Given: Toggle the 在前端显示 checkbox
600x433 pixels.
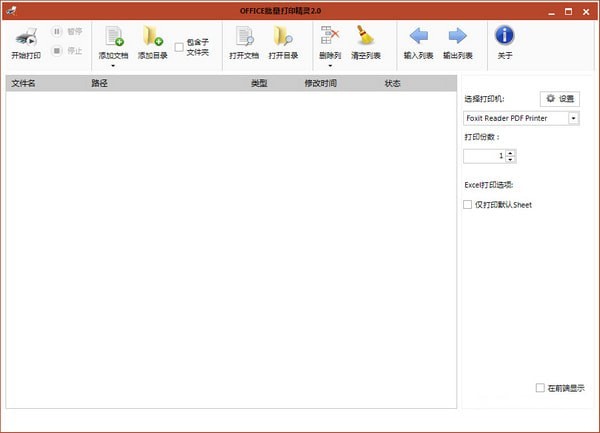Looking at the screenshot, I should (x=540, y=387).
